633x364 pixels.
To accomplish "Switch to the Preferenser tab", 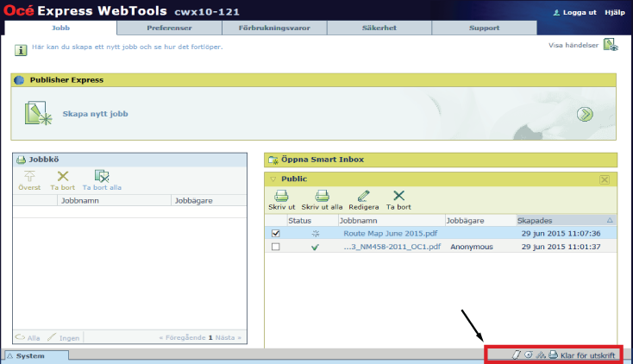I will [x=169, y=28].
